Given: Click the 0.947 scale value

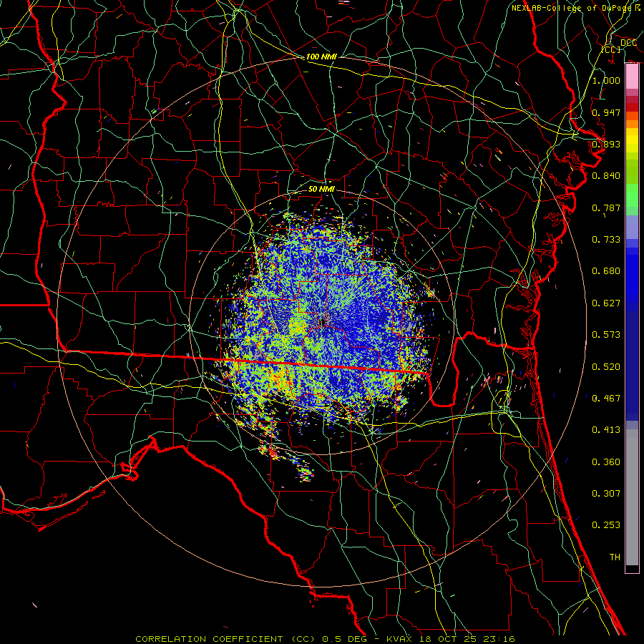Looking at the screenshot, I should tap(606, 112).
